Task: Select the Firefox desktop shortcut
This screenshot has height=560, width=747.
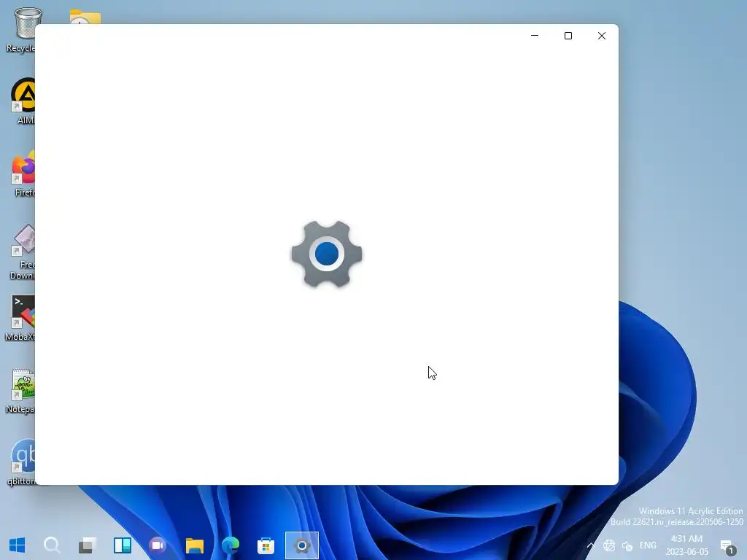Action: coord(23,174)
